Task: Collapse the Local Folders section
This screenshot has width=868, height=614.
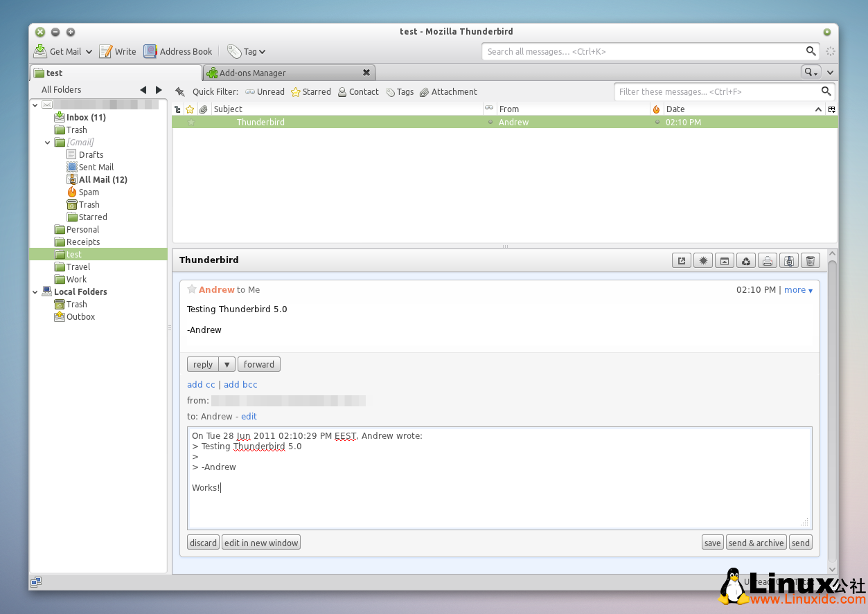Action: 35,291
